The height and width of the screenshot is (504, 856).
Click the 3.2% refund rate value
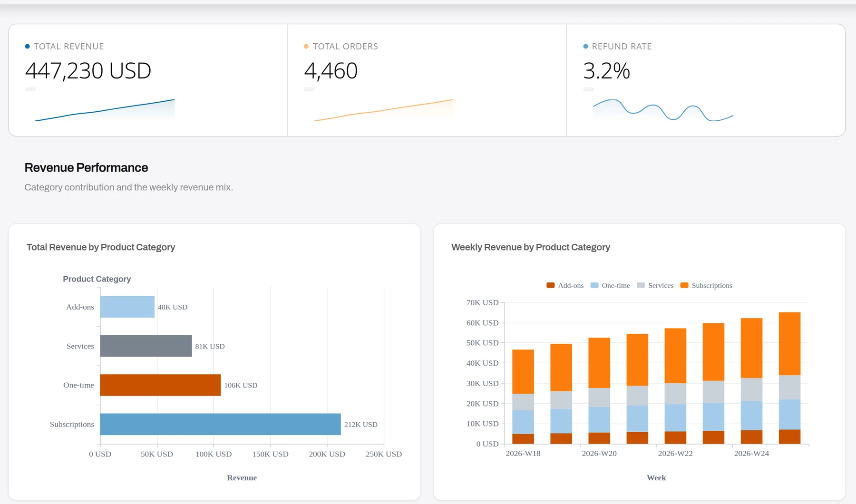coord(607,71)
